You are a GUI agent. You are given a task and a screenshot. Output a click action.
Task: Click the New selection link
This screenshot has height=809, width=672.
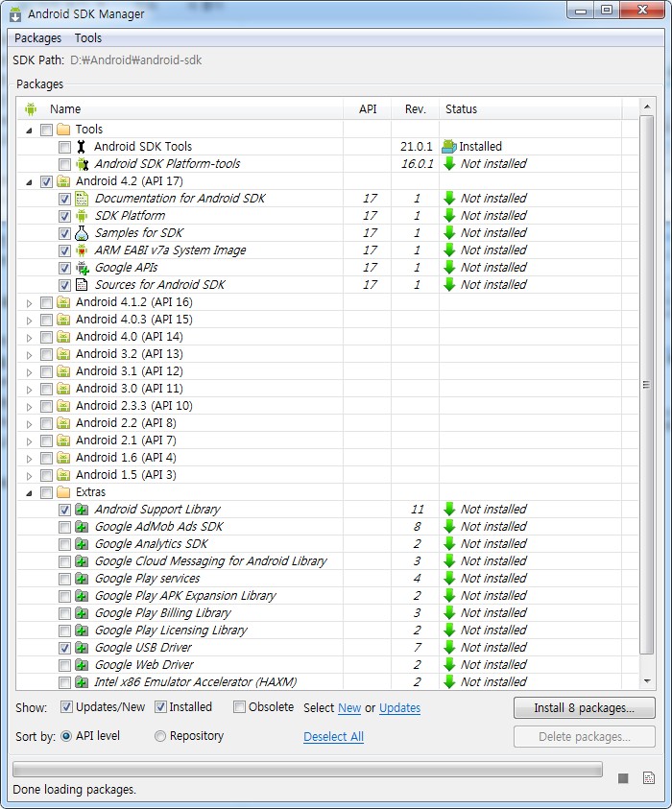[349, 708]
